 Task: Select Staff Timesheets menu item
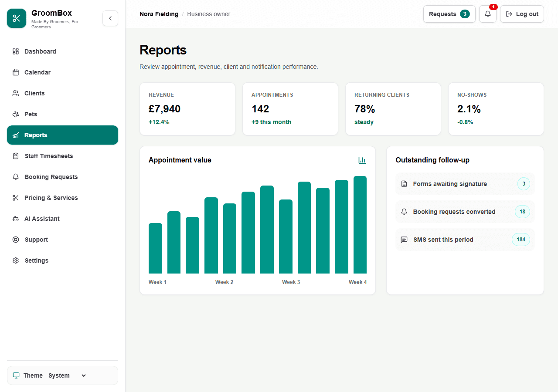point(62,156)
